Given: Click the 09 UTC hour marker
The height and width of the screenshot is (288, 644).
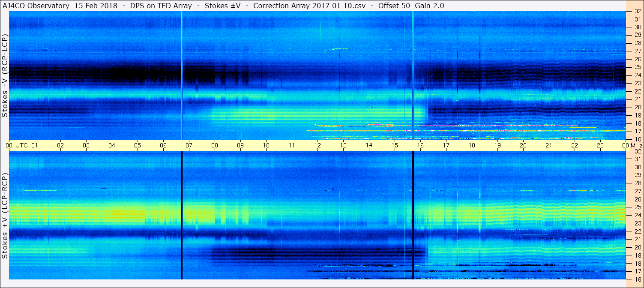Looking at the screenshot, I should (x=240, y=145).
